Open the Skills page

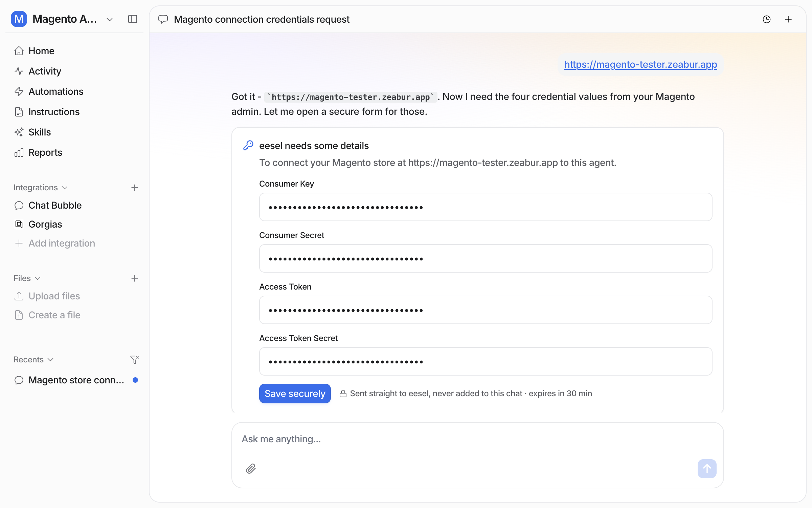point(74,132)
